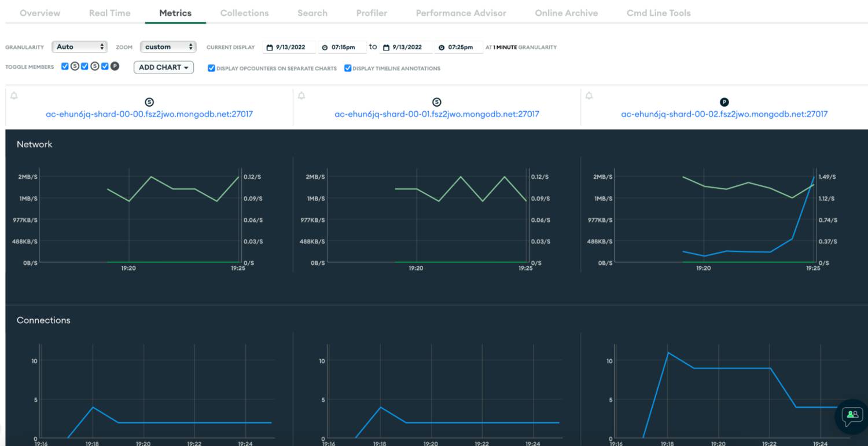Click the clock icon in the 07:25pm field
Viewport: 868px width, 446px height.
coord(442,47)
